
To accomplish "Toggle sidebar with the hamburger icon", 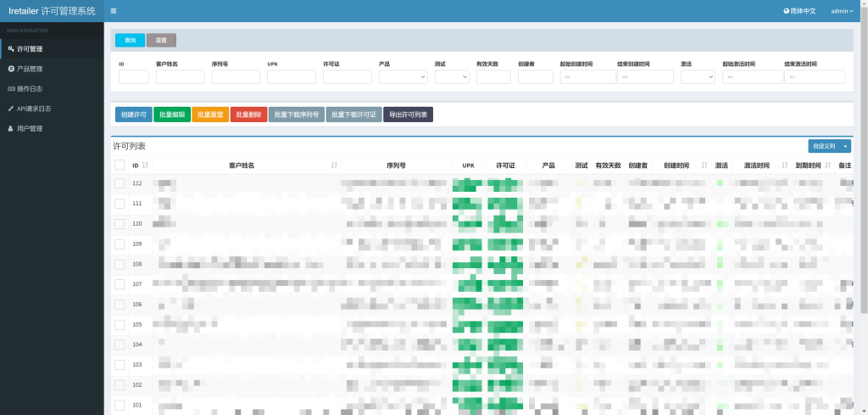I will pyautogui.click(x=114, y=11).
